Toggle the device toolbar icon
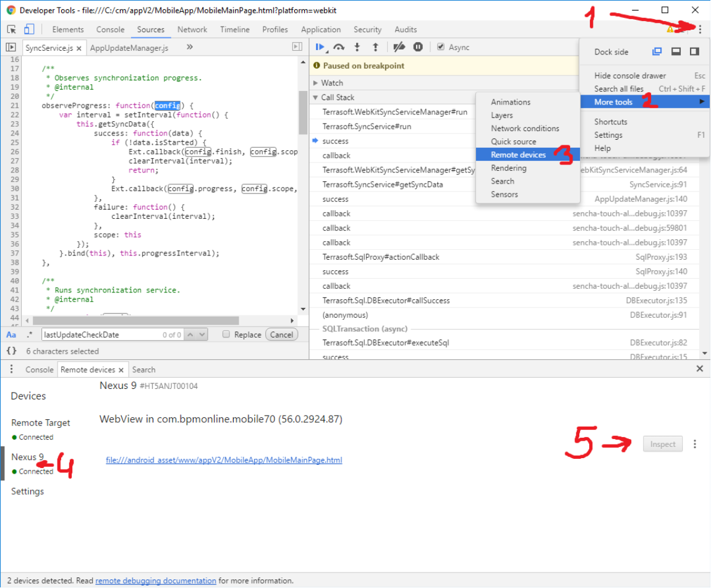 [29, 30]
